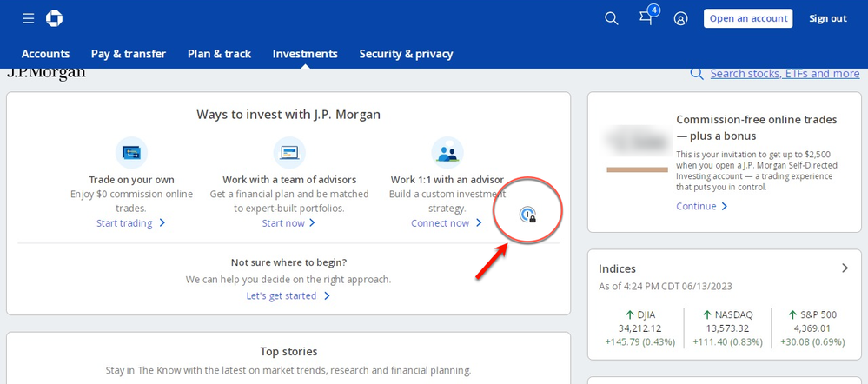Open notifications flag with 4 badge
The height and width of the screenshot is (384, 868).
[646, 18]
